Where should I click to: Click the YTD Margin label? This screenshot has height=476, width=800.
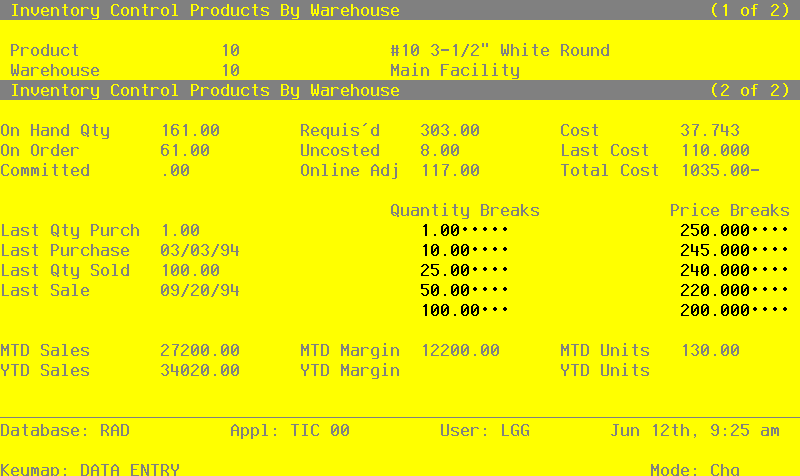click(x=350, y=370)
